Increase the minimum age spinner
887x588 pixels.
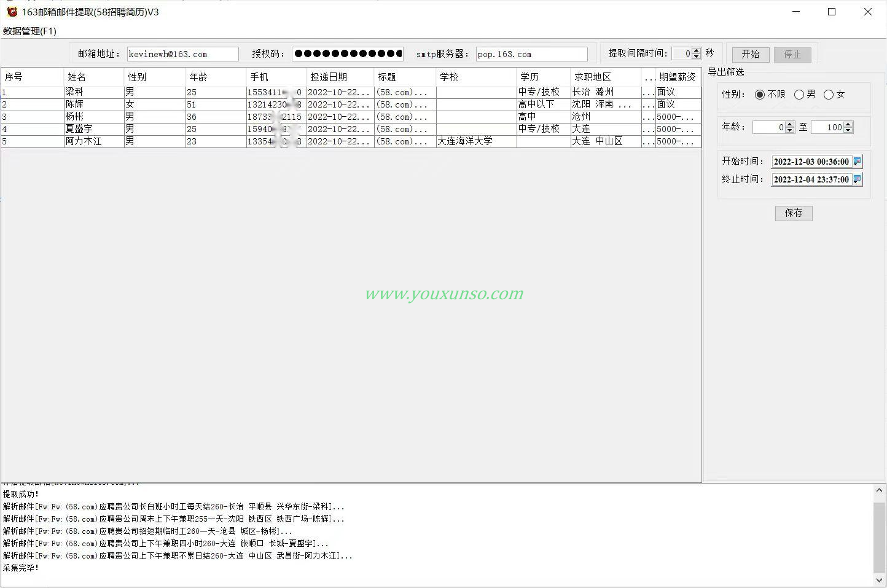790,124
